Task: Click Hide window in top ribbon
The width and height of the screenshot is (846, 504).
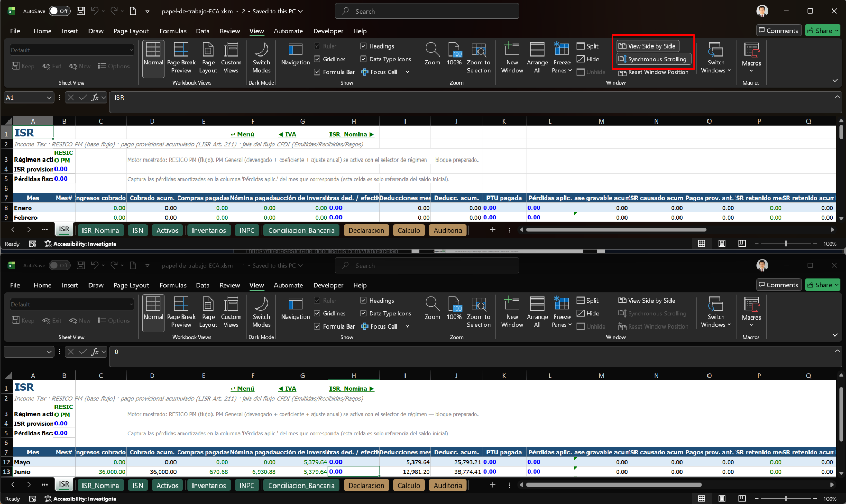Action: pos(588,59)
